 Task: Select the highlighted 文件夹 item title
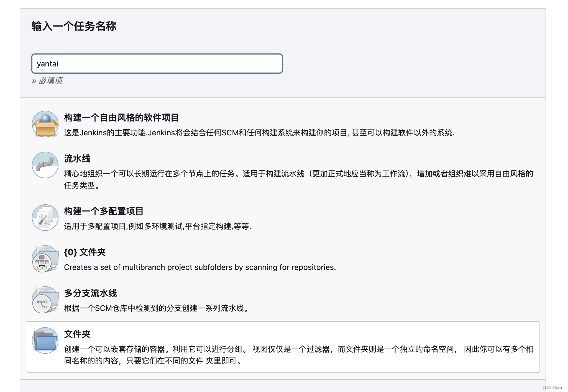tap(77, 334)
